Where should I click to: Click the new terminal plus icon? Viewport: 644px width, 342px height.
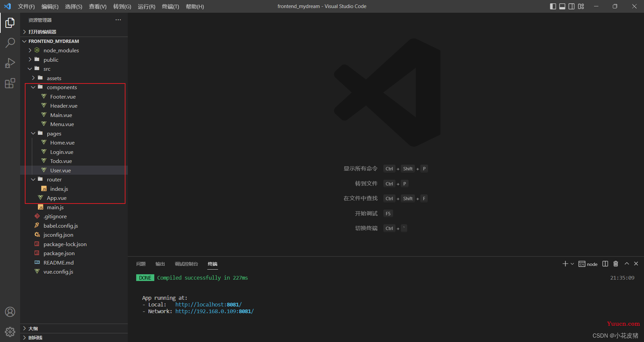point(565,264)
